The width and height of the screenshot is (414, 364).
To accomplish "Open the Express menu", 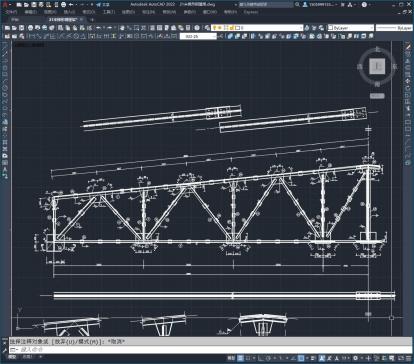I will 251,12.
